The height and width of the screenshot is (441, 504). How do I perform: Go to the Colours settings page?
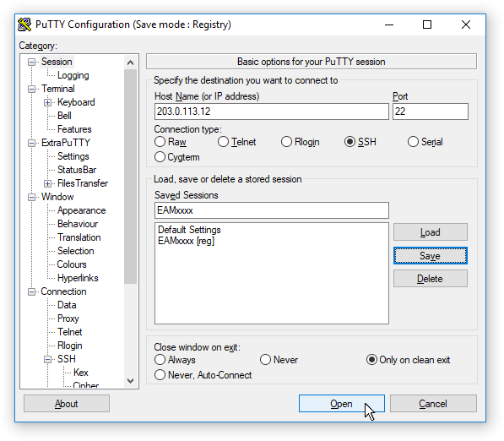(x=72, y=264)
